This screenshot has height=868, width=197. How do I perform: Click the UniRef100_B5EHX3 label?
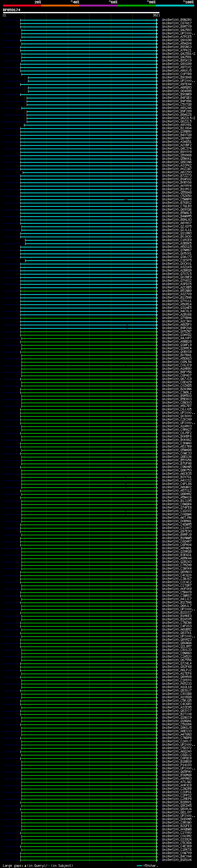176,399
